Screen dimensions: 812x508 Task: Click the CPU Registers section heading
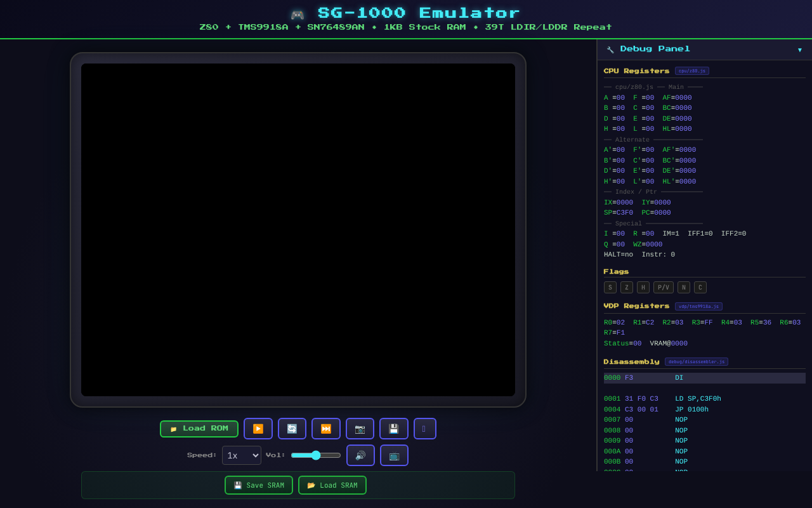tap(636, 71)
